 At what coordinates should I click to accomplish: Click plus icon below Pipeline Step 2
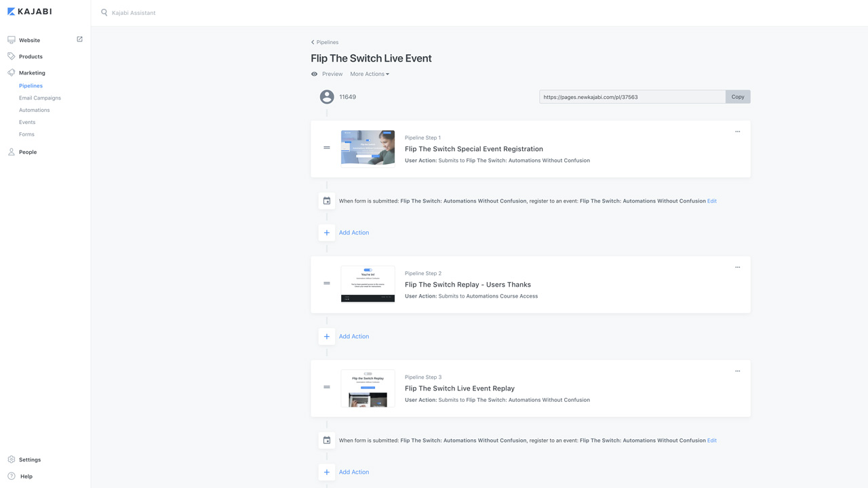point(327,336)
